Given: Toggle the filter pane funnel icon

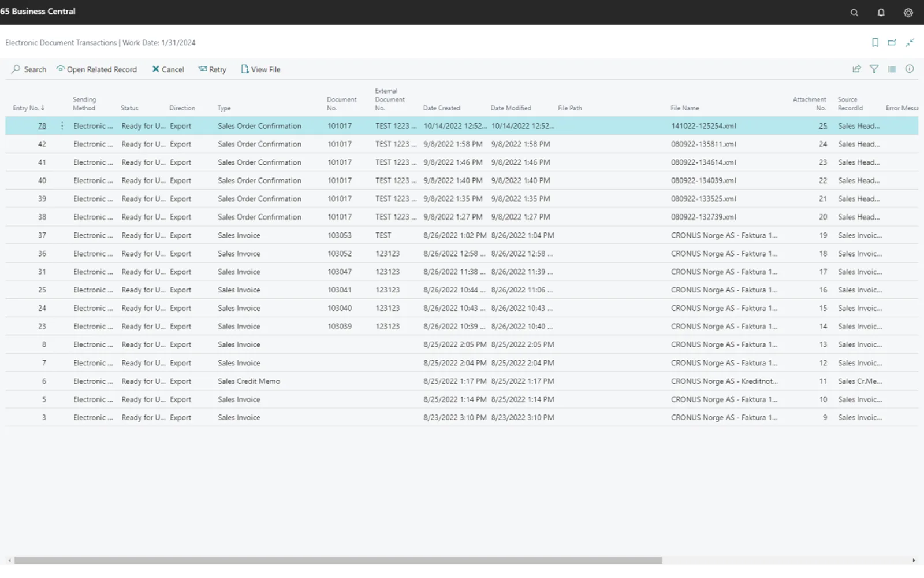Looking at the screenshot, I should 874,69.
